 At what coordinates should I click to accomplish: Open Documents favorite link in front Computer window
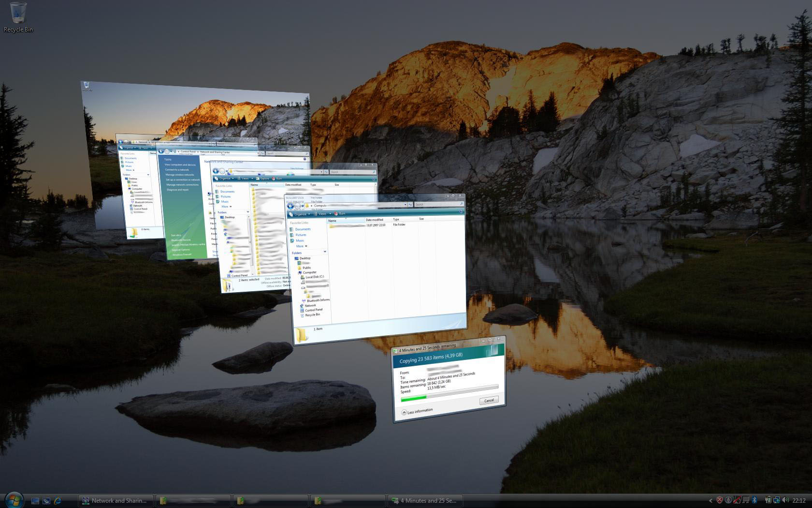pyautogui.click(x=300, y=229)
